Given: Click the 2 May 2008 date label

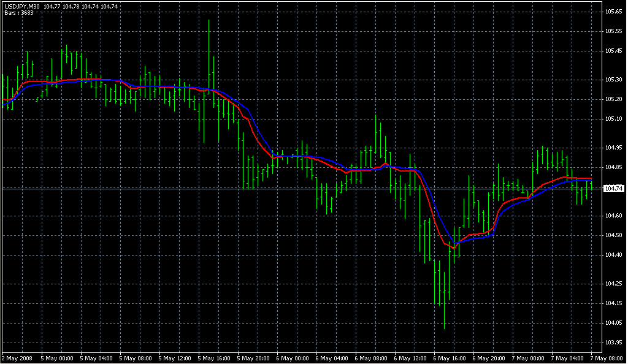Looking at the screenshot, I should coord(17,357).
